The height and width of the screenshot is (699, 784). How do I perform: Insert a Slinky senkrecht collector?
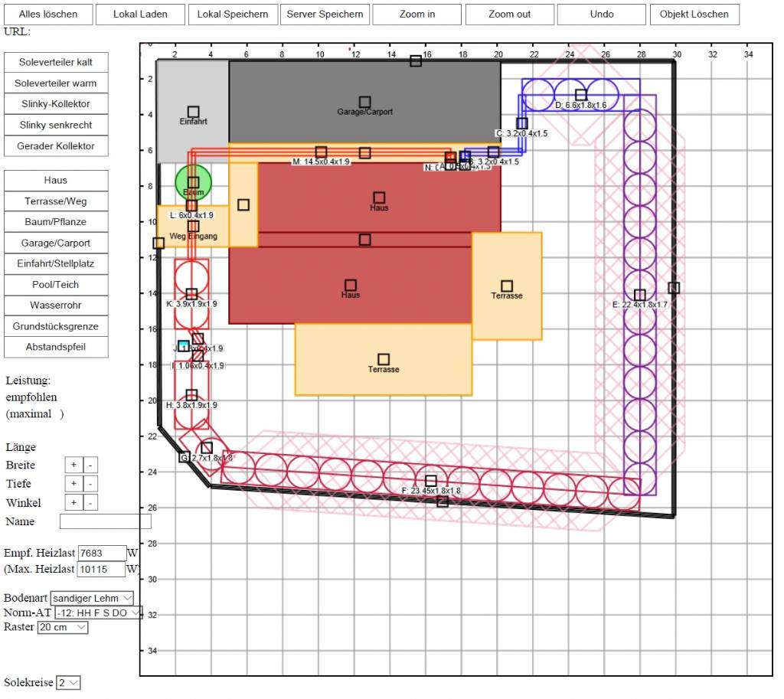click(56, 125)
